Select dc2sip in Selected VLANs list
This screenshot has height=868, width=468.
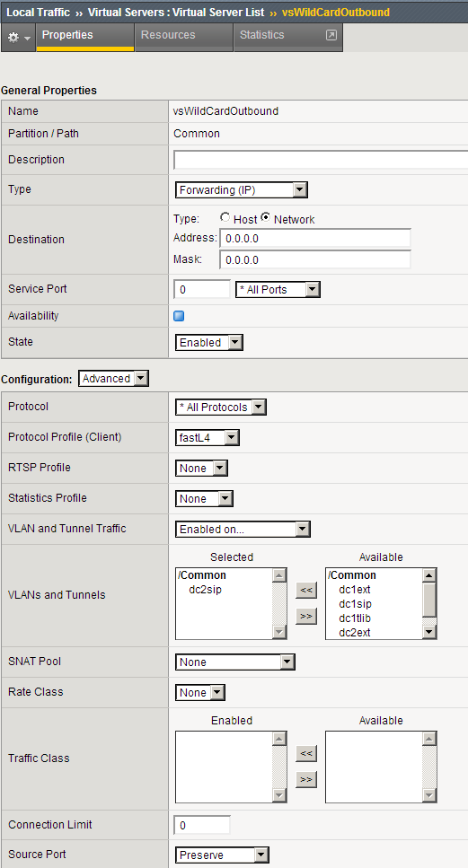206,590
